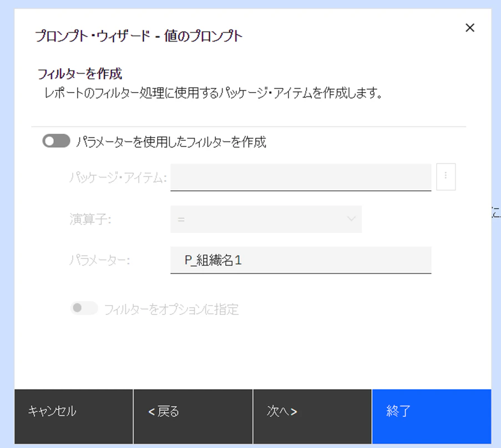Click the パラメーター: field label
The image size is (501, 448).
pyautogui.click(x=100, y=260)
